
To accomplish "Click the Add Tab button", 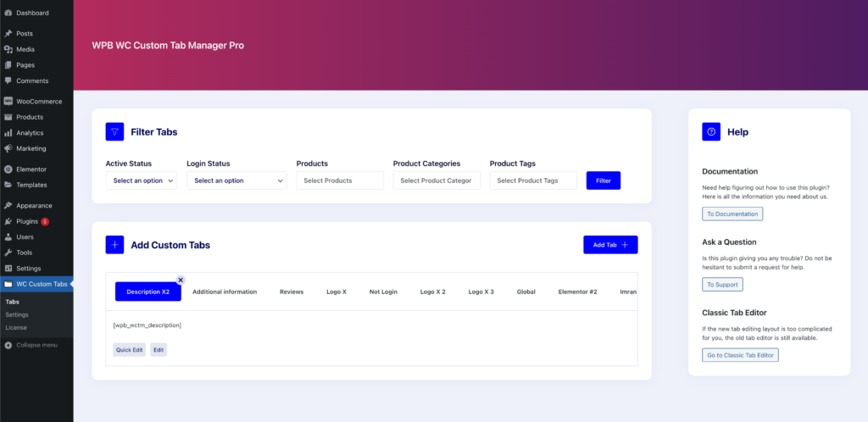I will coord(610,244).
